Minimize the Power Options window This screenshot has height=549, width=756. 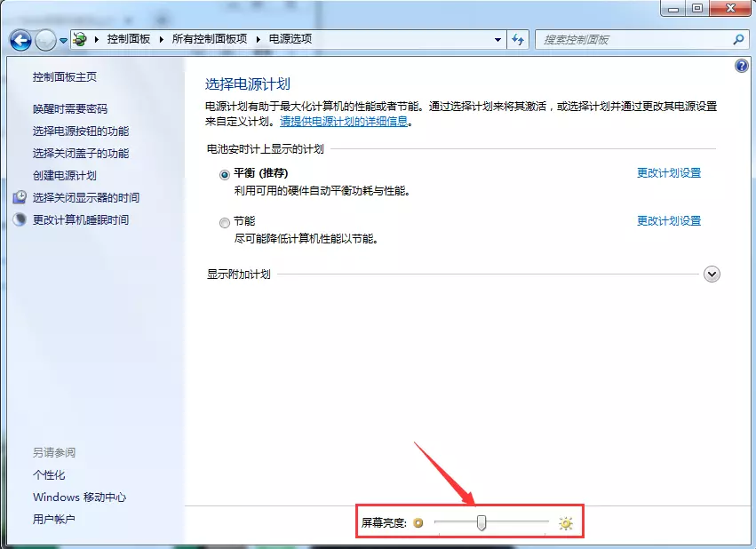click(x=673, y=8)
